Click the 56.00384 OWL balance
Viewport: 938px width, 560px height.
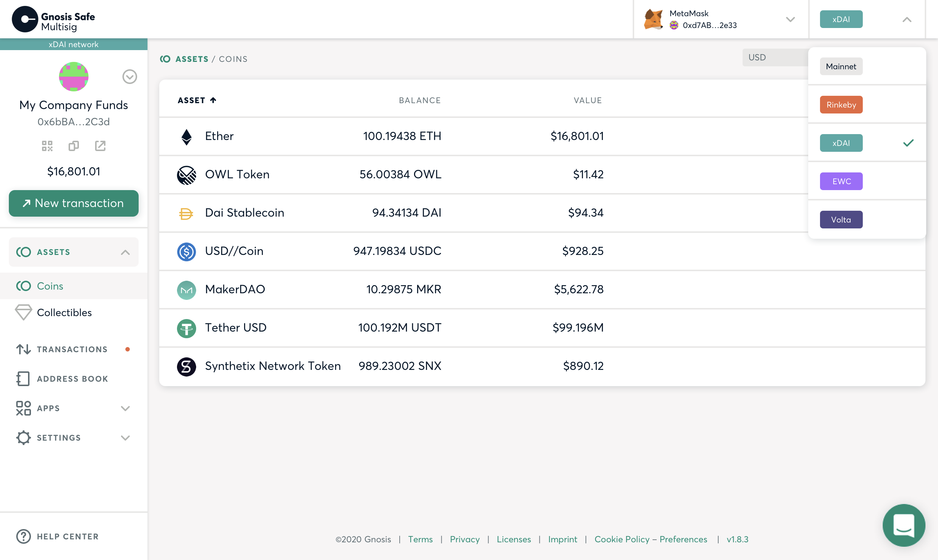click(400, 174)
